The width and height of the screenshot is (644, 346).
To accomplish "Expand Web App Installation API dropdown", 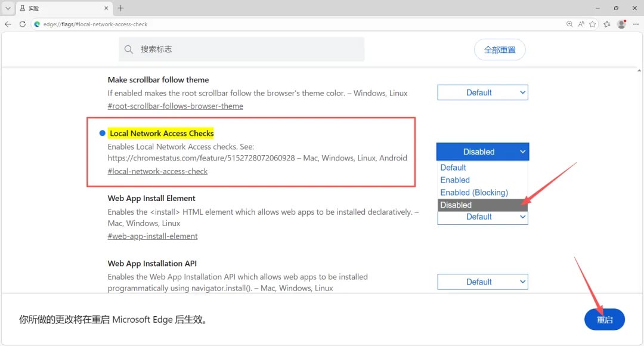I will (482, 282).
